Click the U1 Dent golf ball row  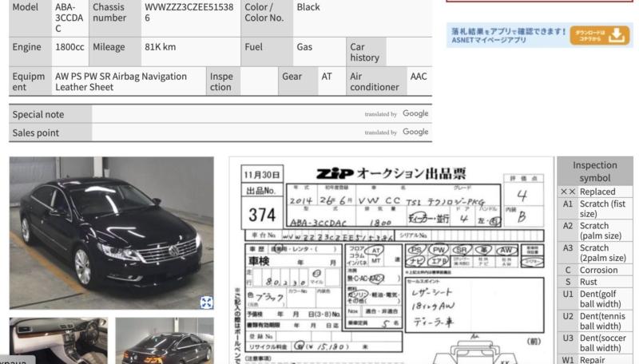coord(595,299)
